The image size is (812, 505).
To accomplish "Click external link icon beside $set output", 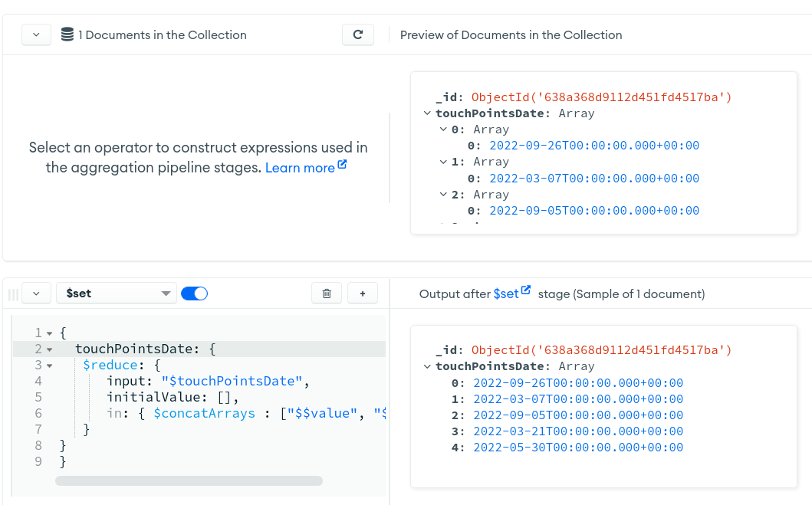I will click(526, 290).
